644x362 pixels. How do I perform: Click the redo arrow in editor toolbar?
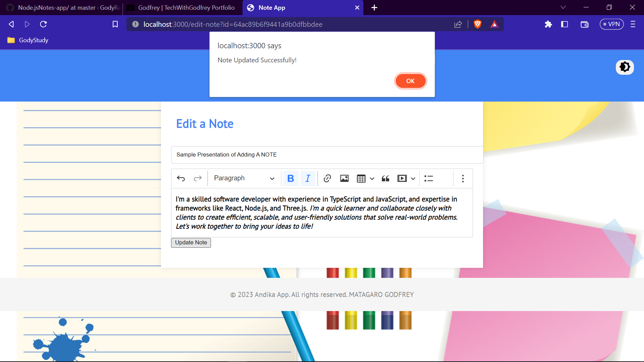[x=198, y=178]
